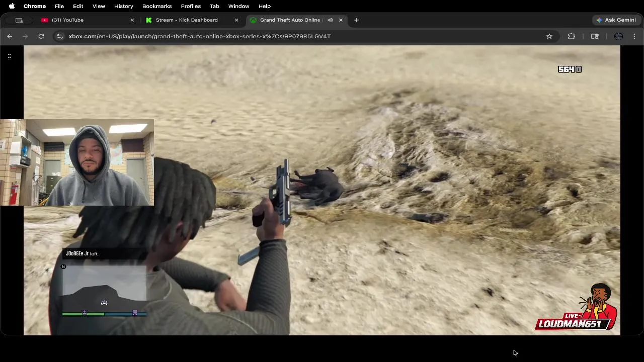Open the Tab menu

tap(214, 6)
